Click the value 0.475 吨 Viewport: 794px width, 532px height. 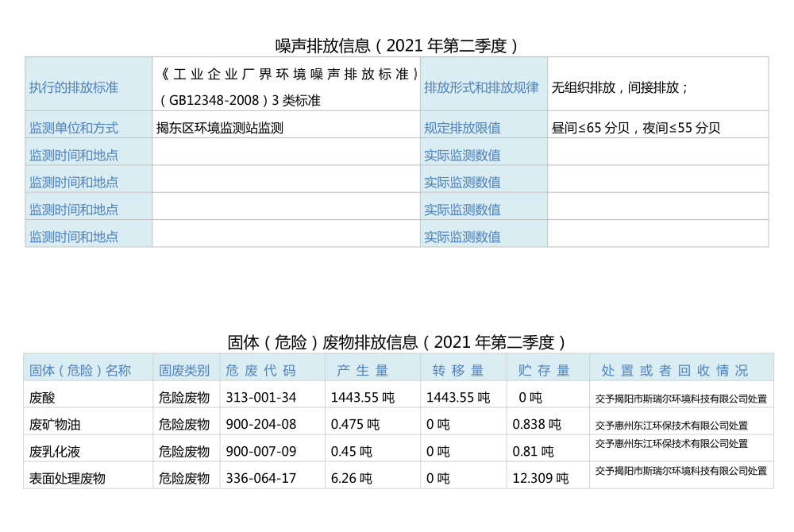pyautogui.click(x=355, y=425)
